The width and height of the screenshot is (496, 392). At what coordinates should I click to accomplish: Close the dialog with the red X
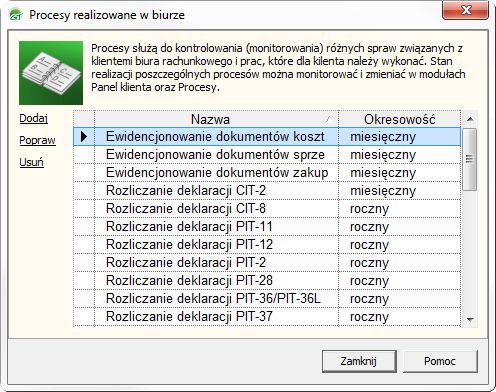click(x=466, y=10)
